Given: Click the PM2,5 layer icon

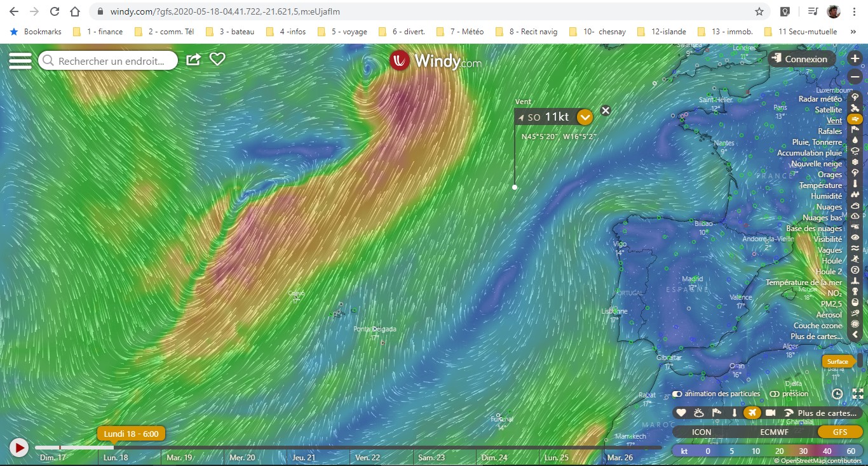Looking at the screenshot, I should click(855, 303).
